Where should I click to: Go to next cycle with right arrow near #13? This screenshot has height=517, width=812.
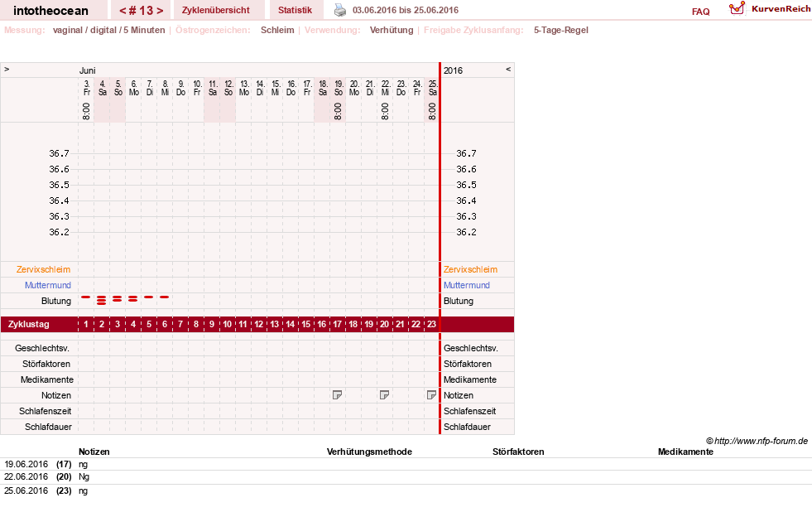[160, 11]
